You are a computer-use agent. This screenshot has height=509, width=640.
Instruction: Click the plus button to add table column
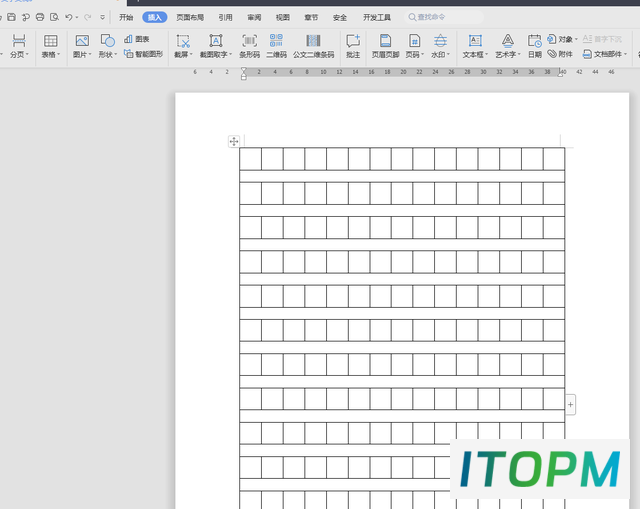pyautogui.click(x=570, y=405)
